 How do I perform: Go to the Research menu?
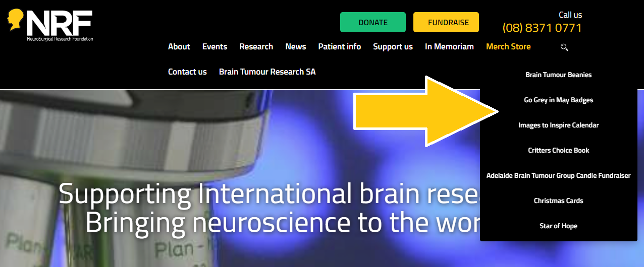click(x=256, y=46)
